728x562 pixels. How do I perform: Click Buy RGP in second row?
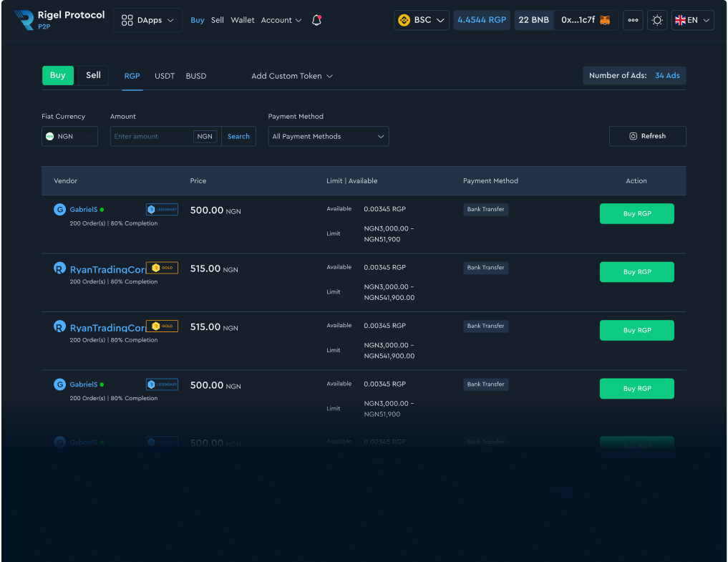pos(636,272)
